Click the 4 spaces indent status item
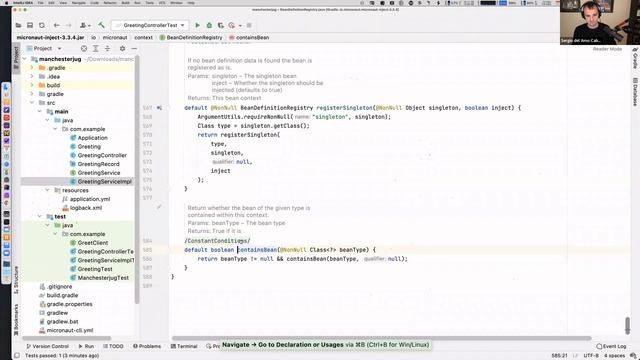 coord(615,356)
